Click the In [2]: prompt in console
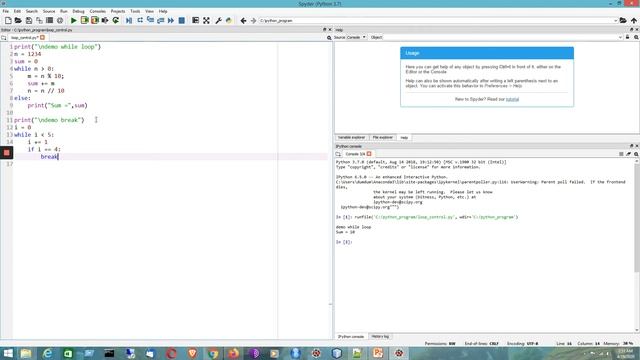 [344, 242]
